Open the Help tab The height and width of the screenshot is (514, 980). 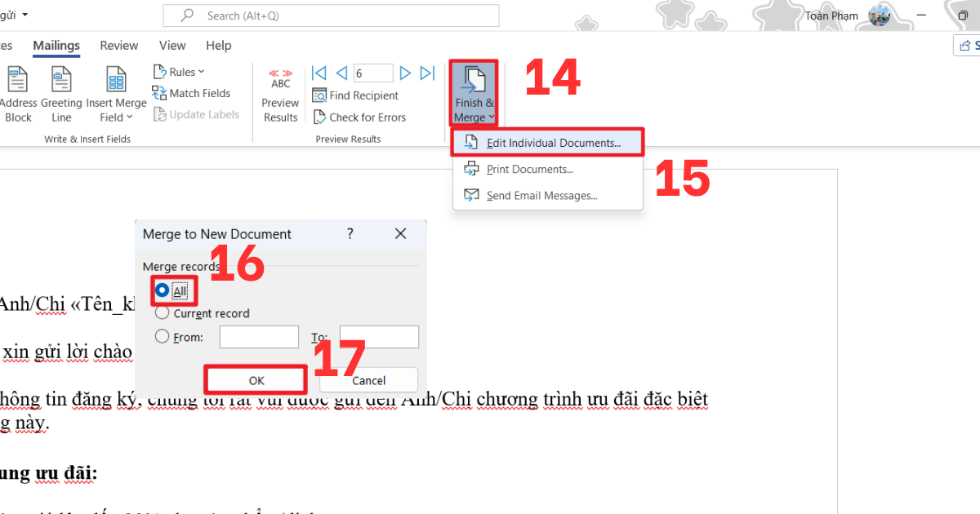(x=219, y=46)
